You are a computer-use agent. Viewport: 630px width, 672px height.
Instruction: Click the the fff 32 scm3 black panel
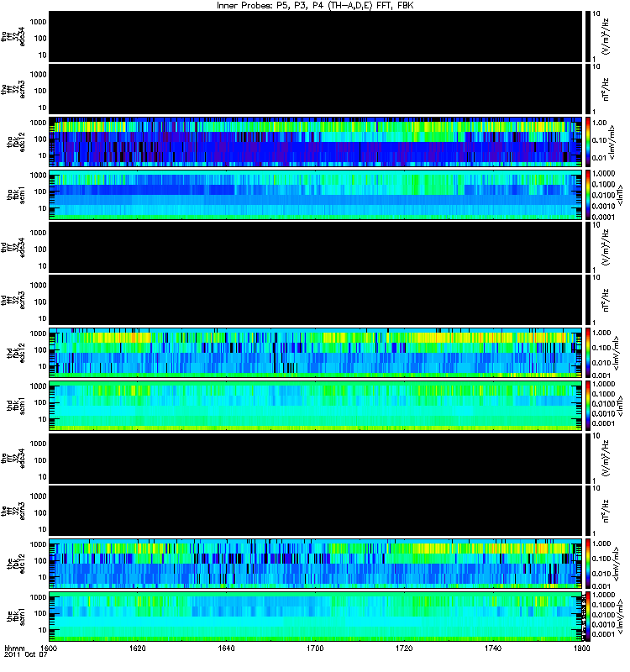point(316,512)
